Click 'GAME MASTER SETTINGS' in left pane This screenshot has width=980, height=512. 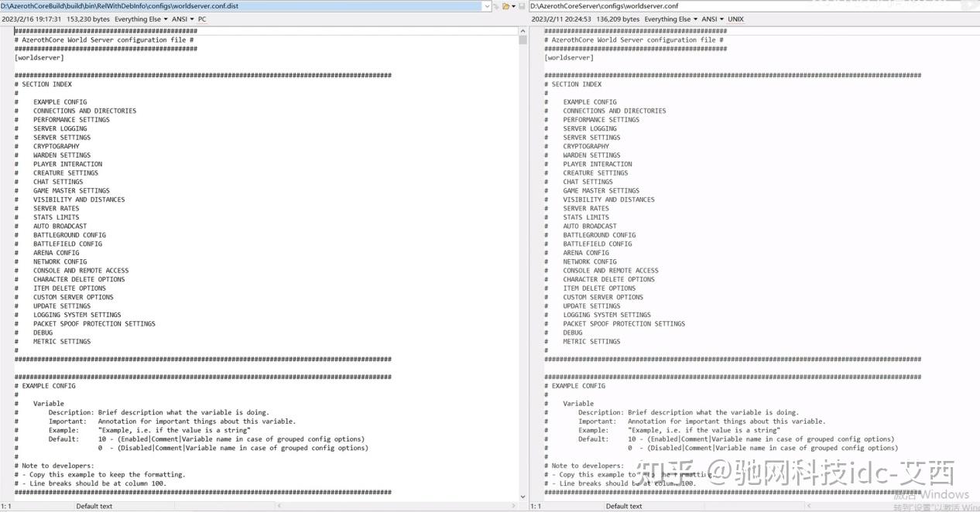coord(71,191)
